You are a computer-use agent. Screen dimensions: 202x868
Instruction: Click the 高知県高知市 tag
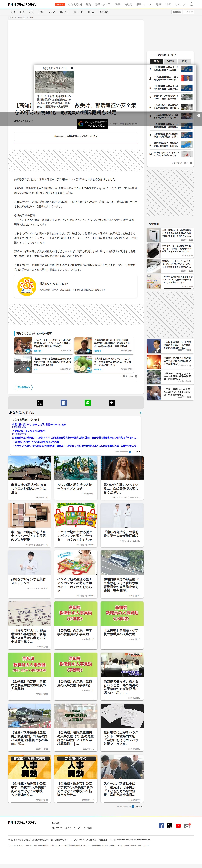[24, 387]
